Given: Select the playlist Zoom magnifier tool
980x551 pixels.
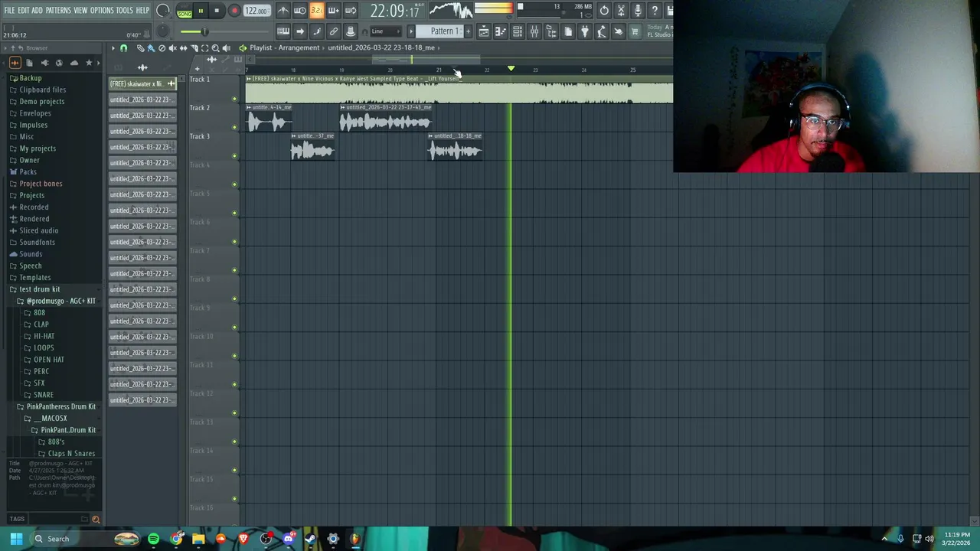Looking at the screenshot, I should pos(215,47).
